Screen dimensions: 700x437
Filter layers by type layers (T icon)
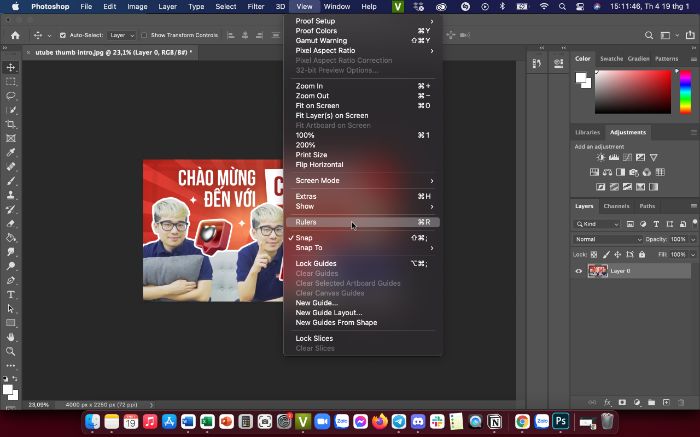point(656,224)
